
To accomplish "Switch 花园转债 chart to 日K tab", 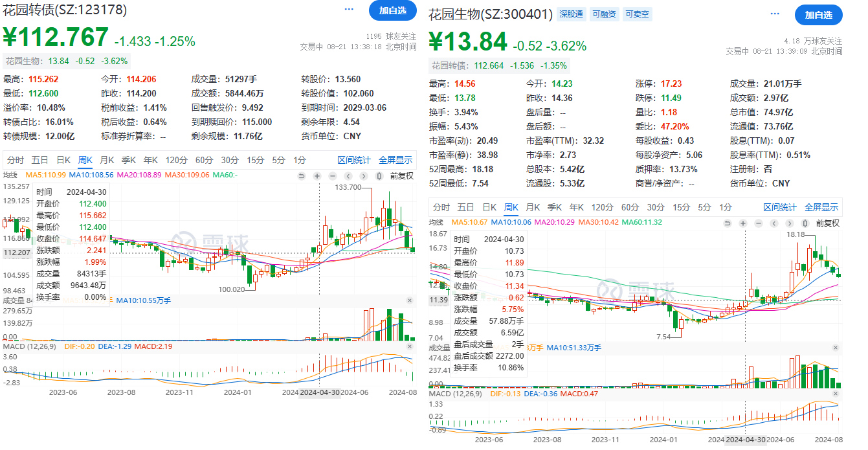I will click(x=63, y=160).
